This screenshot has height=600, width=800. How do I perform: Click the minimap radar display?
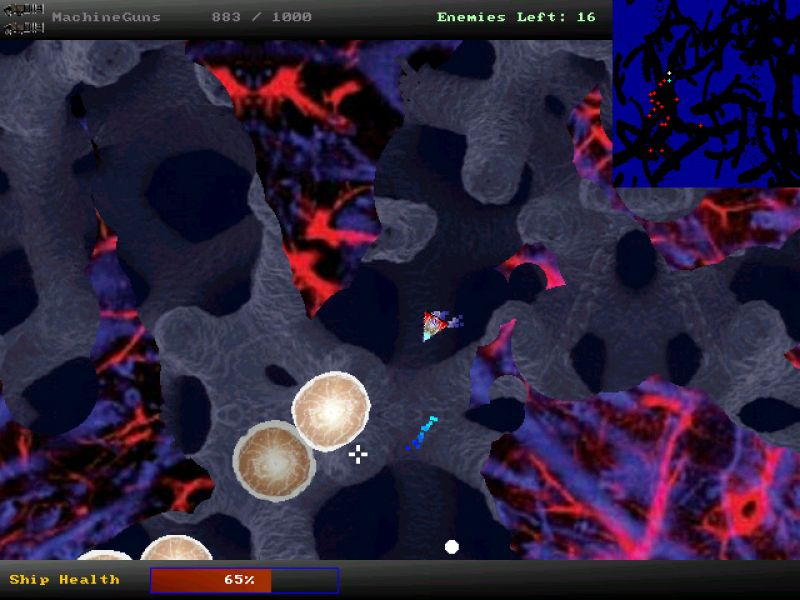coord(706,93)
